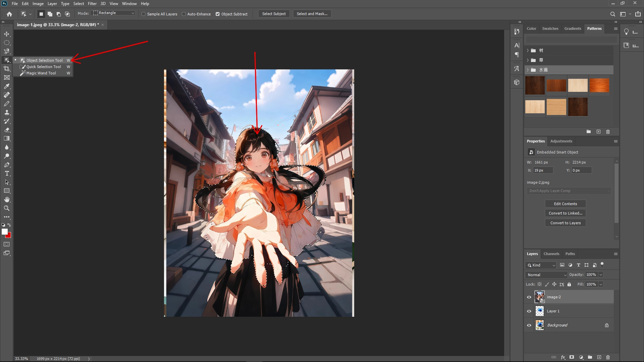This screenshot has height=362, width=644.
Task: Check the Auto-Enhance option
Action: pyautogui.click(x=184, y=14)
